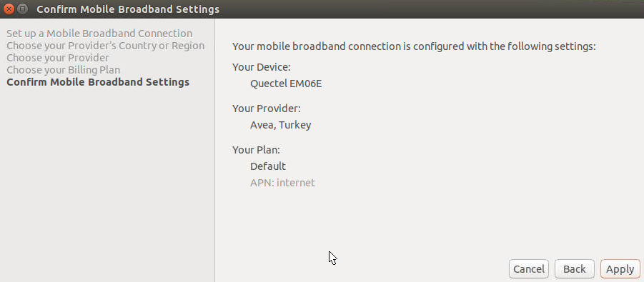Click the 'Avea, Turkey' provider text

(280, 125)
